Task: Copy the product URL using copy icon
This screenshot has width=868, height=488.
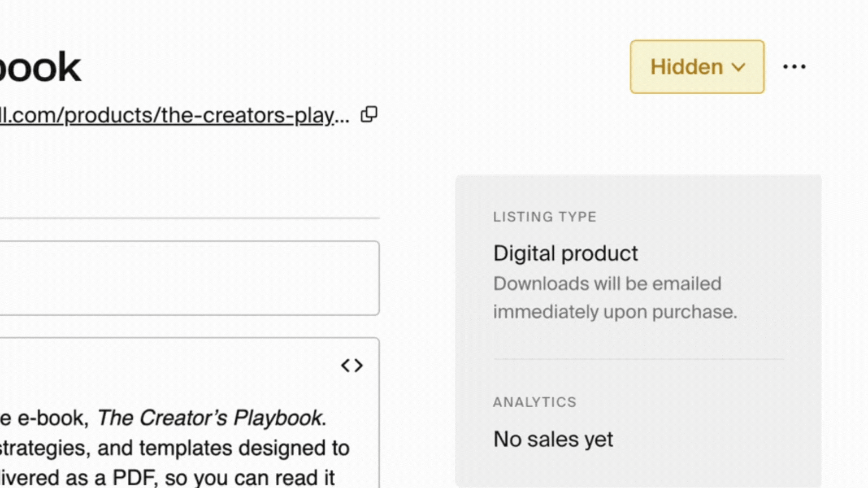Action: click(370, 115)
